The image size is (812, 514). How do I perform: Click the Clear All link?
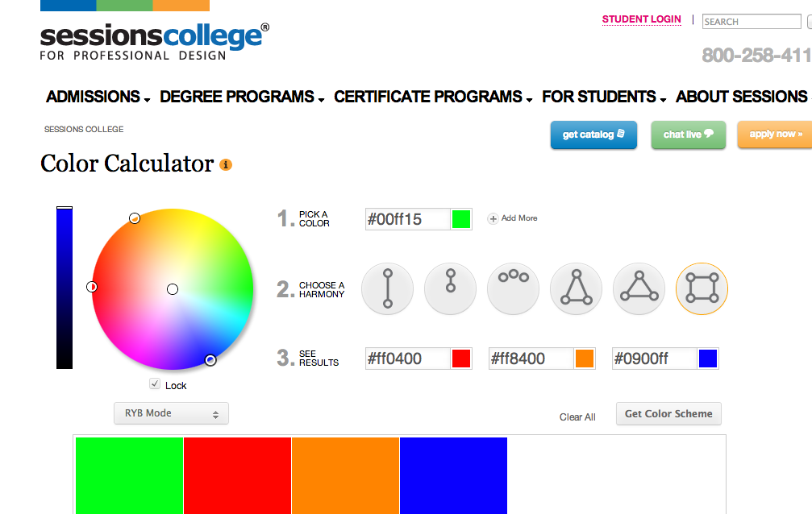pyautogui.click(x=577, y=417)
